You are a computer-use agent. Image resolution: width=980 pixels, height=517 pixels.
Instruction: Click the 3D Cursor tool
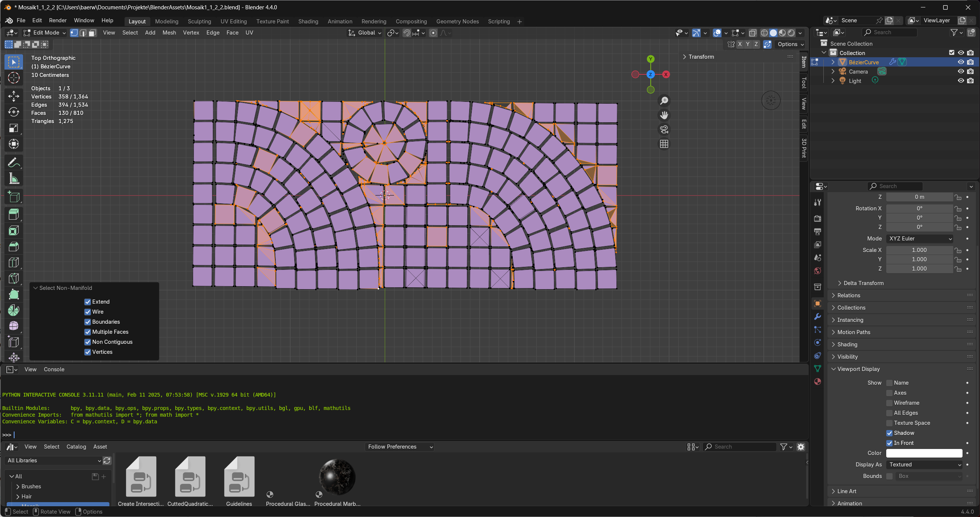[14, 78]
